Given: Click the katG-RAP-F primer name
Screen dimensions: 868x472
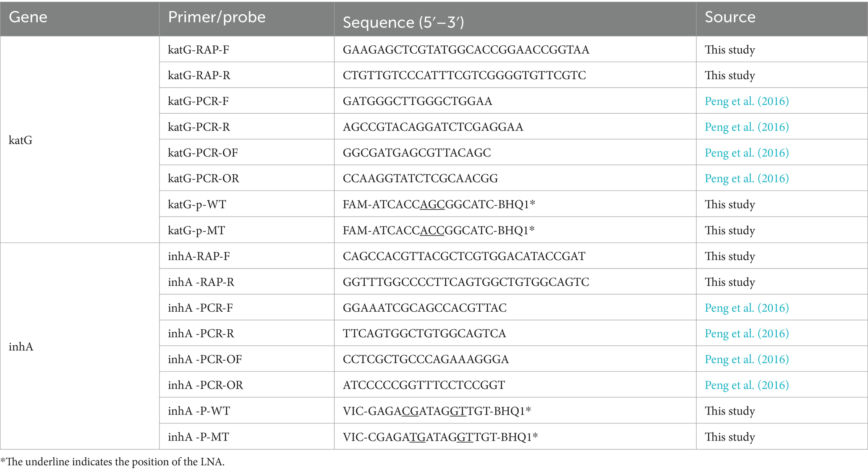Looking at the screenshot, I should click(x=199, y=50).
